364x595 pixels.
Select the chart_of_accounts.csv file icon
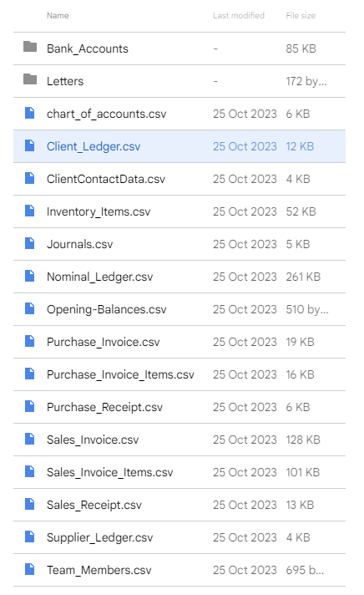tap(29, 113)
